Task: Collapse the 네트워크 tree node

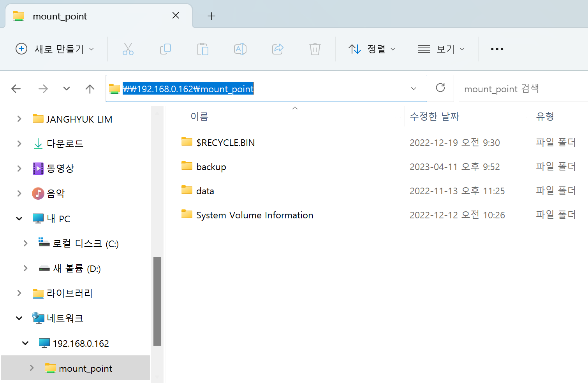Action: coord(19,318)
